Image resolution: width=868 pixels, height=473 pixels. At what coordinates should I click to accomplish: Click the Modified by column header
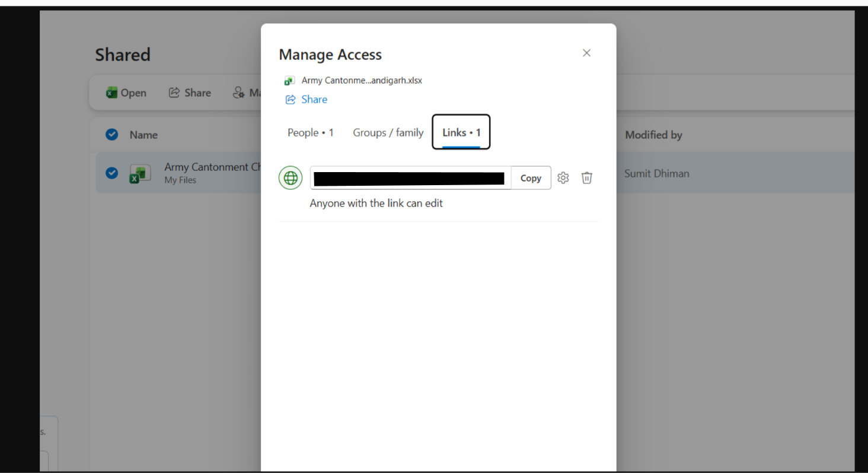coord(653,135)
